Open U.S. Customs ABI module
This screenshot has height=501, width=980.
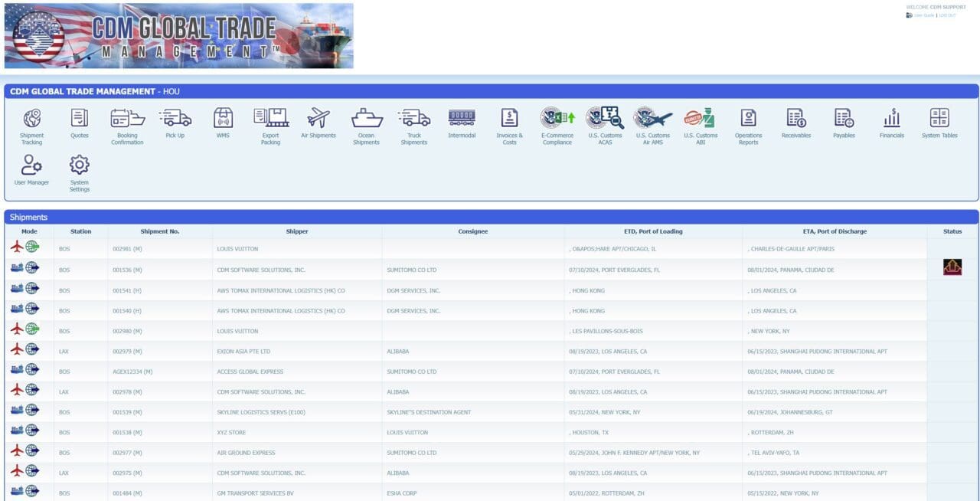click(701, 126)
